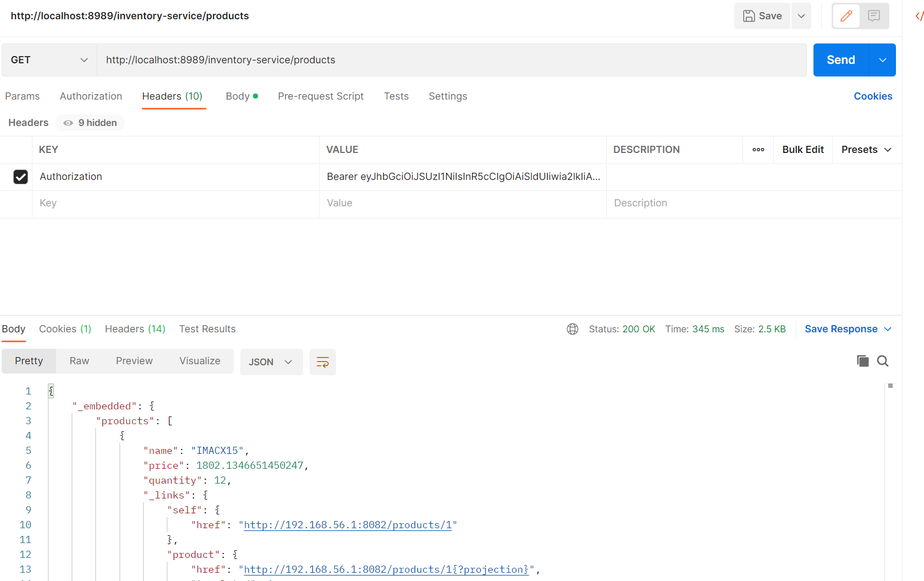This screenshot has height=581, width=924.
Task: Open the products/1 self href link
Action: pos(348,525)
